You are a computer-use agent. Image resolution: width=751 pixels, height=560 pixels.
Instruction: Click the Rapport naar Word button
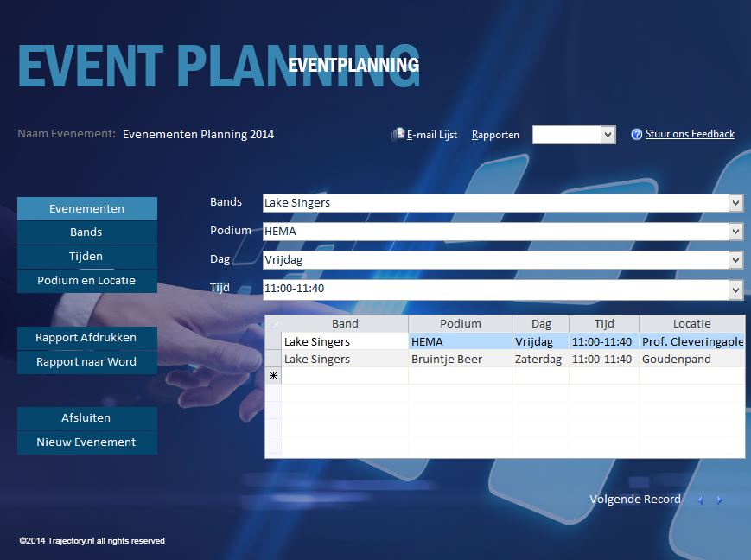[x=87, y=362]
